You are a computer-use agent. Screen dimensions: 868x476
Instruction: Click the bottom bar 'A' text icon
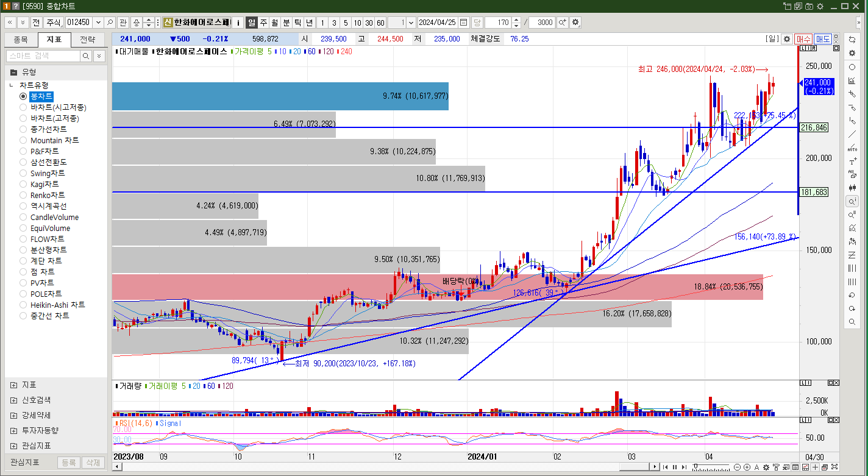coord(757,467)
